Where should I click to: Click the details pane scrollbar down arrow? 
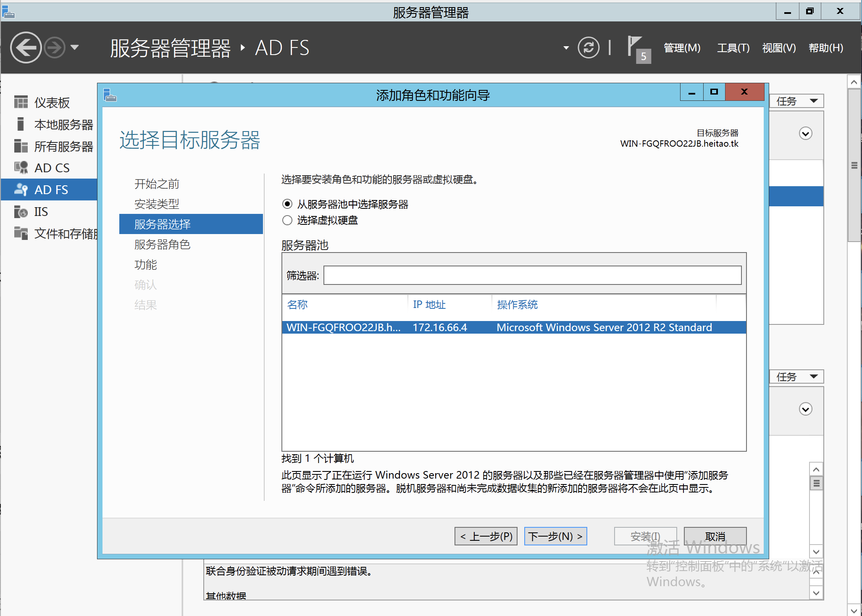click(x=816, y=593)
